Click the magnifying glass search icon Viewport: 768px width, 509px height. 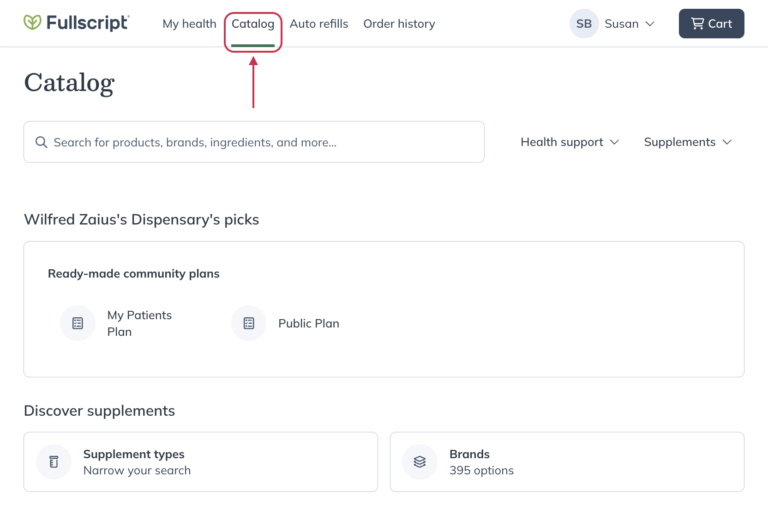point(41,142)
